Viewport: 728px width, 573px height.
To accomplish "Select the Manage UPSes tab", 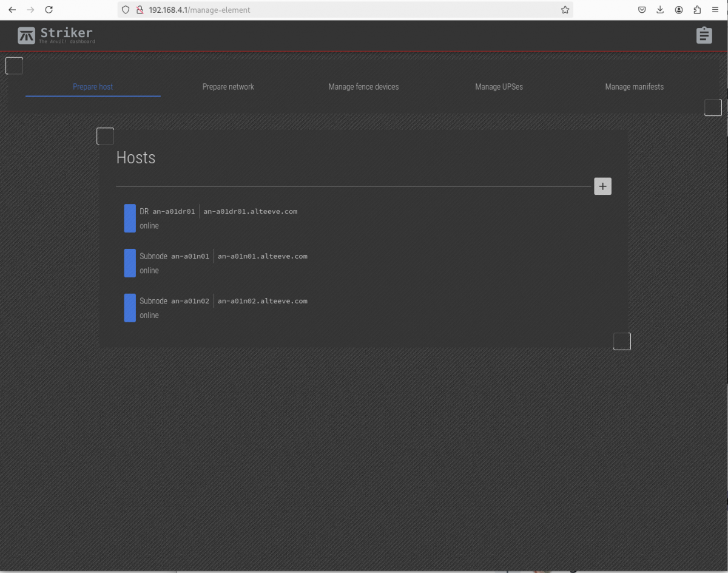I will pos(499,87).
